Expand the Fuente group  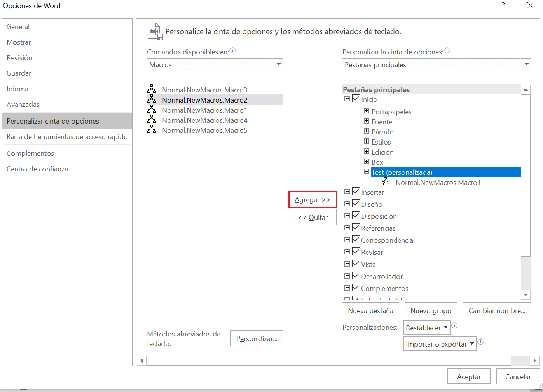(367, 121)
